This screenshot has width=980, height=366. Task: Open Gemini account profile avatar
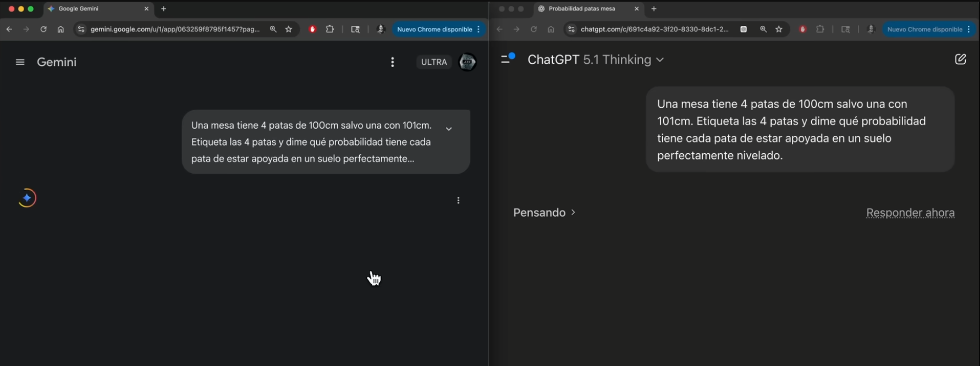click(x=467, y=62)
